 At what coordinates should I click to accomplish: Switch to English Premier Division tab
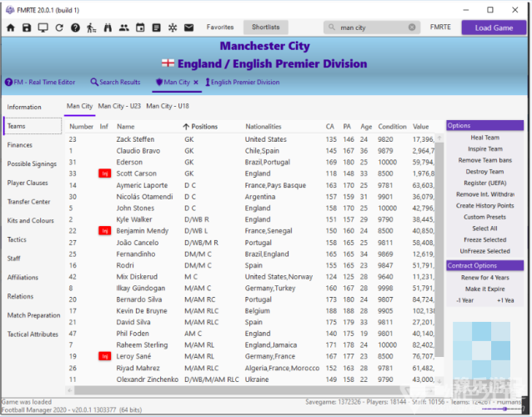pos(243,82)
